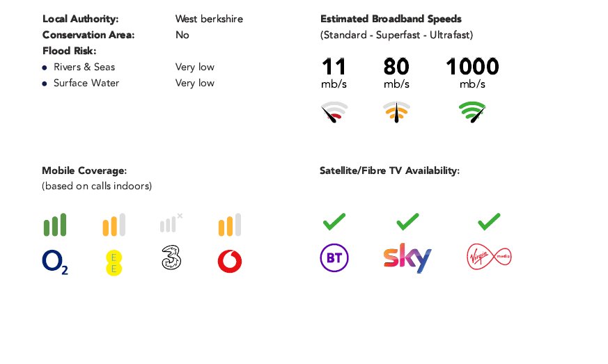Click the yellow EE network logo

(114, 262)
